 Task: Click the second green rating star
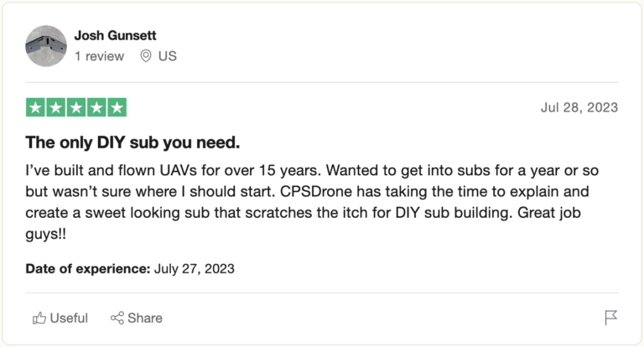coord(56,107)
